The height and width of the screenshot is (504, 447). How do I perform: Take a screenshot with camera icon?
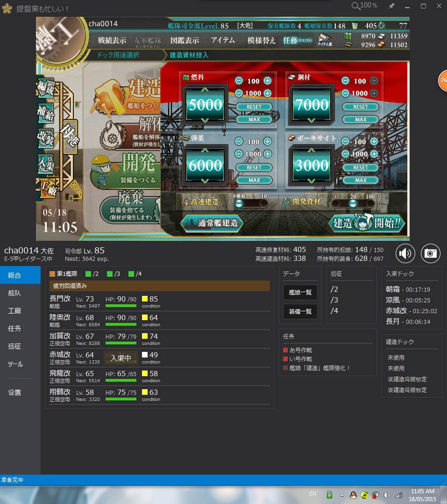[430, 253]
